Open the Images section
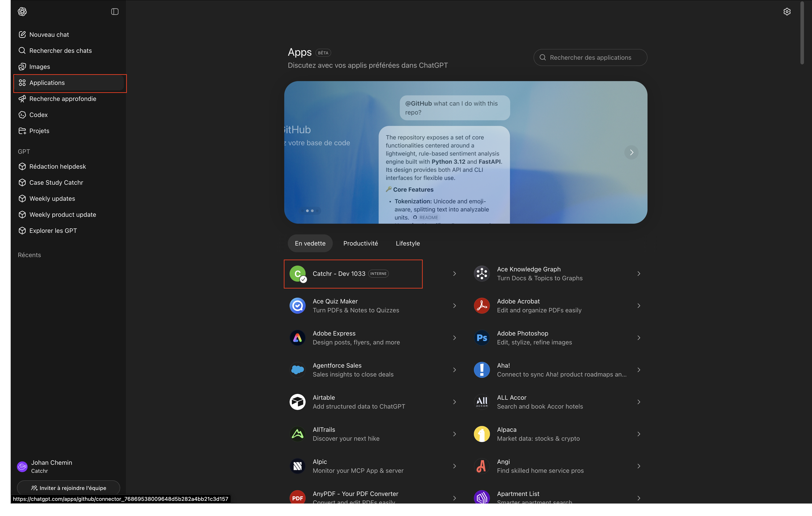The height and width of the screenshot is (516, 812). point(39,66)
